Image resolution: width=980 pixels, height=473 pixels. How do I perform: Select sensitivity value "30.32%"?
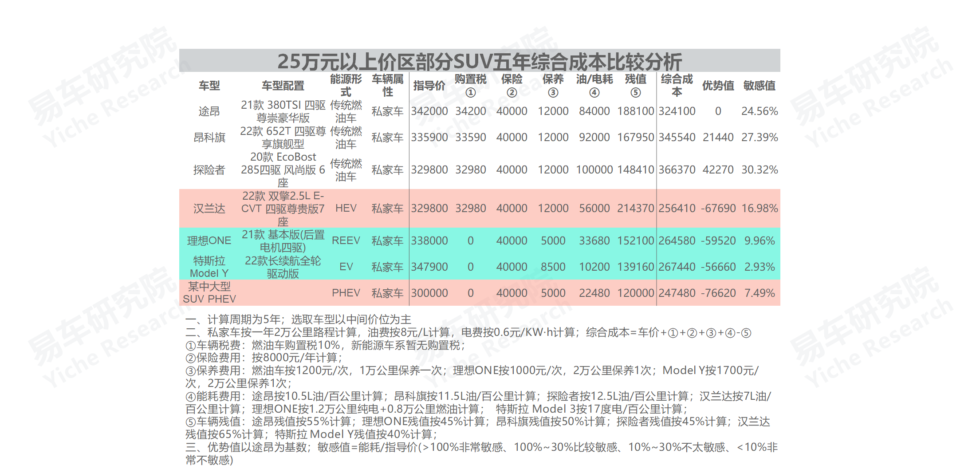click(760, 170)
